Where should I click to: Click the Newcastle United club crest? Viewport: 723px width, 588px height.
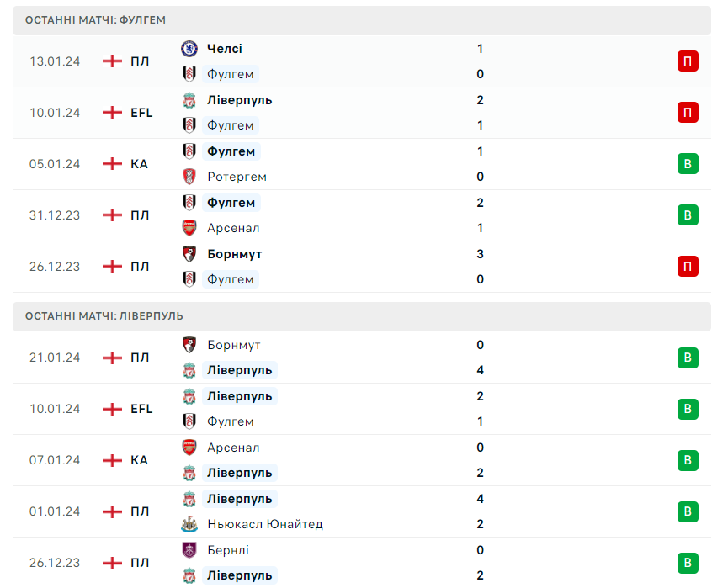pyautogui.click(x=189, y=524)
